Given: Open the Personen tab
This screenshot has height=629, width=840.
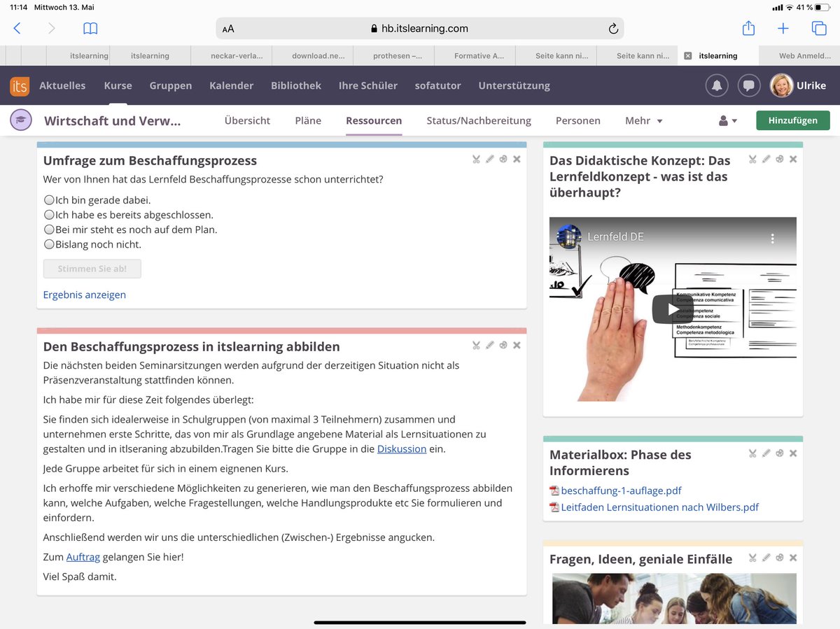Looking at the screenshot, I should pyautogui.click(x=578, y=120).
